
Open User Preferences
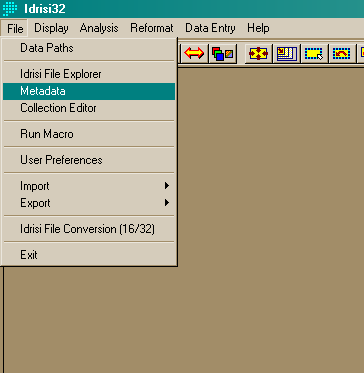(89, 160)
